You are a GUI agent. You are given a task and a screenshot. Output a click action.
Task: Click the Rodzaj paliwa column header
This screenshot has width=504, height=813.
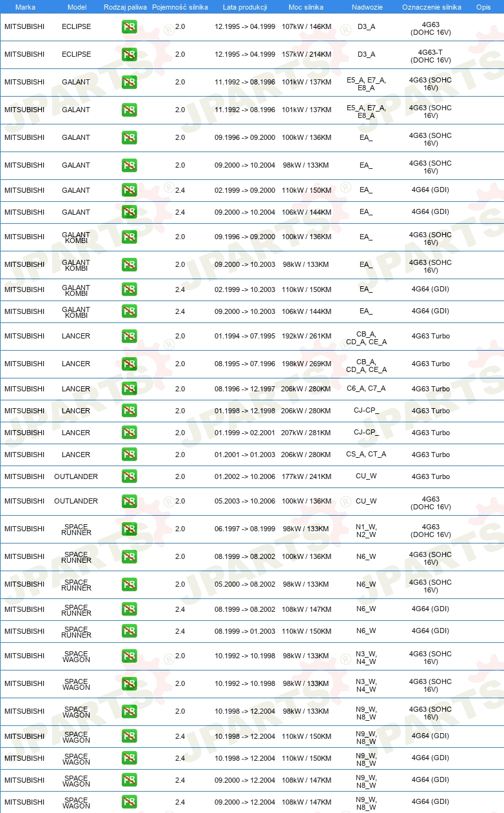[125, 7]
